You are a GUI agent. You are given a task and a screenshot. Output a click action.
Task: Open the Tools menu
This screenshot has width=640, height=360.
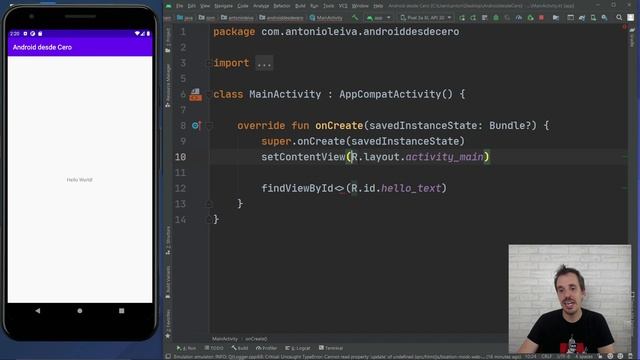tap(329, 6)
